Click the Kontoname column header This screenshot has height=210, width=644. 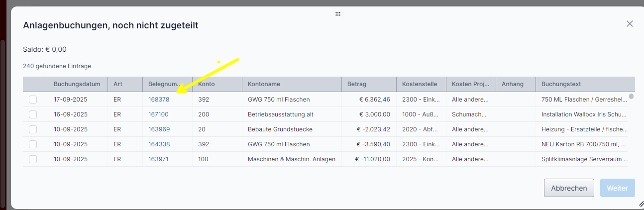point(264,84)
